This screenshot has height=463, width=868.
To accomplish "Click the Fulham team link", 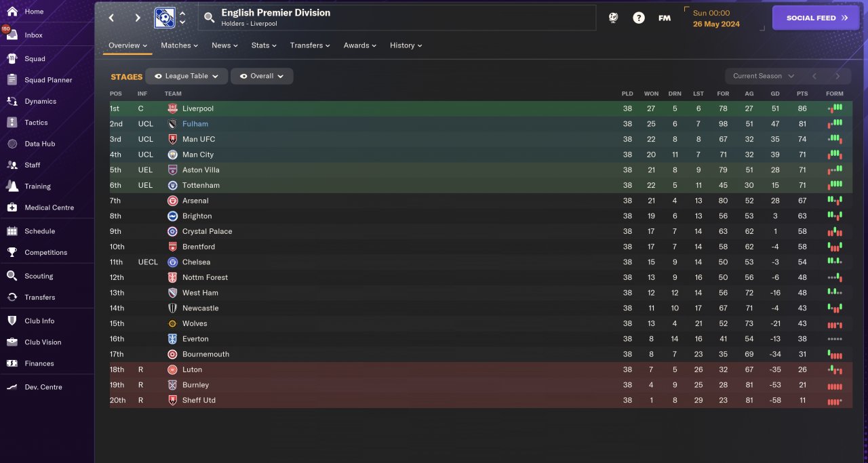I will [195, 124].
